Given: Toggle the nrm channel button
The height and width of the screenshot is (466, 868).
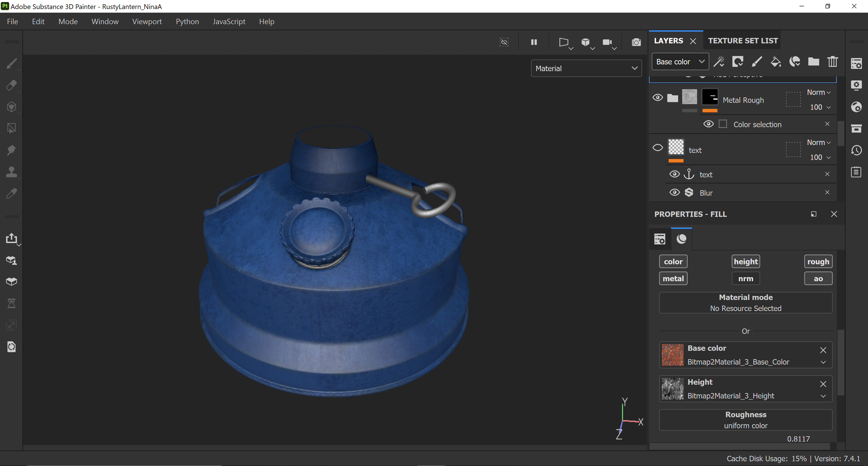Looking at the screenshot, I should click(746, 279).
